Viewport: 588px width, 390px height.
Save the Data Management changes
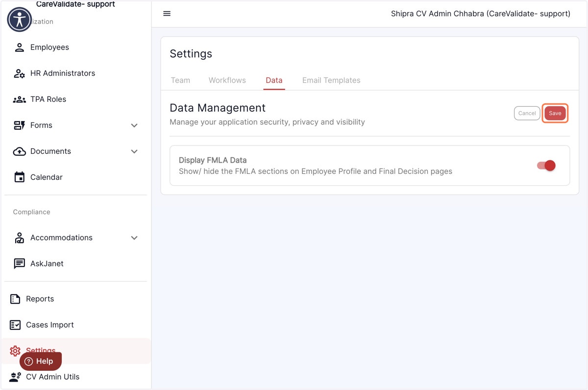tap(555, 113)
